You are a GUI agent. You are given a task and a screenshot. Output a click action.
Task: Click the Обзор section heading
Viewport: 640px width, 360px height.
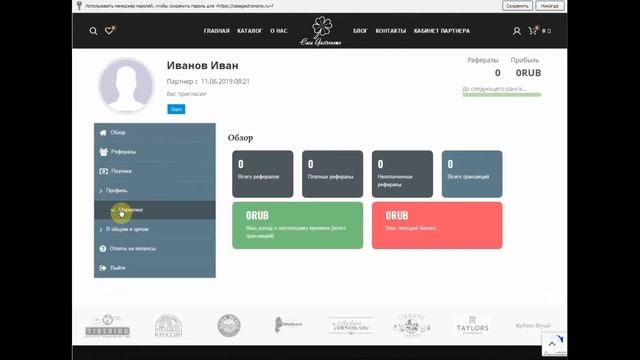[240, 138]
